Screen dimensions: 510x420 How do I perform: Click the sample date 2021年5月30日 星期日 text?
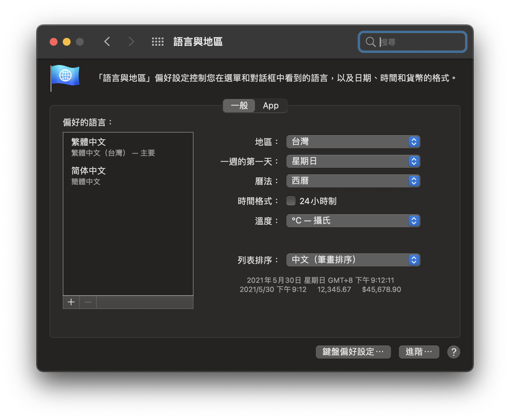[286, 280]
